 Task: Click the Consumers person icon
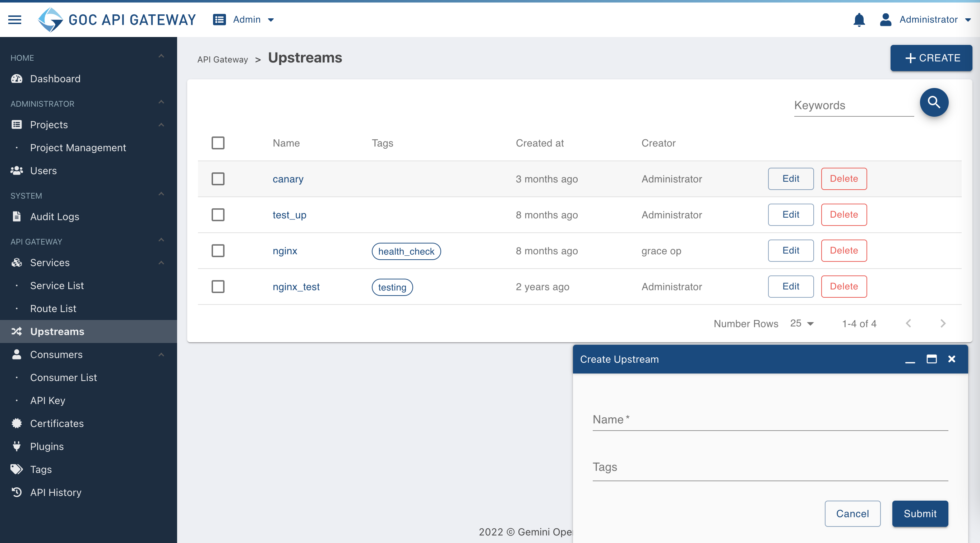click(x=17, y=354)
